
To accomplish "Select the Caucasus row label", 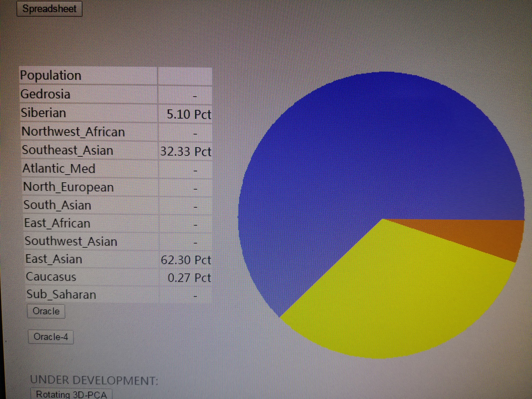I will 51,277.
